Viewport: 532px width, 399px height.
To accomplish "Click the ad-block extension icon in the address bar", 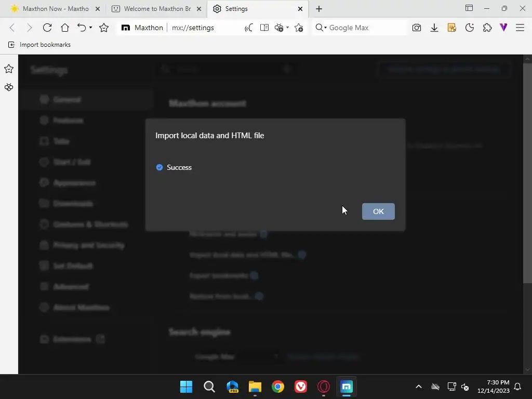I will point(279,28).
